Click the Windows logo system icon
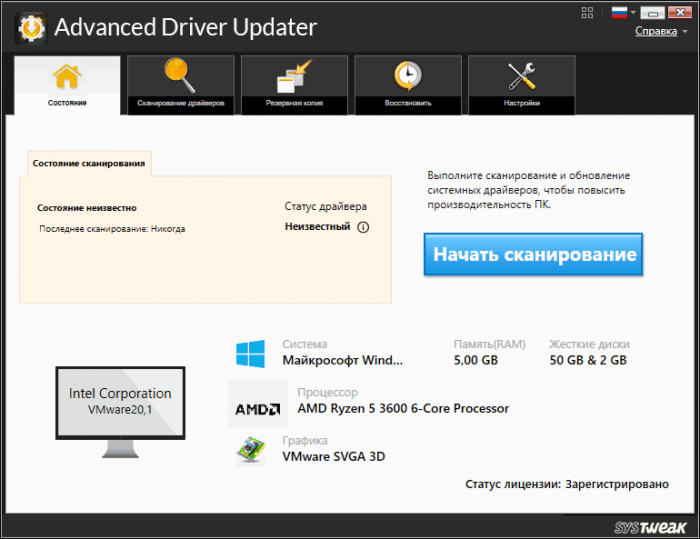The width and height of the screenshot is (700, 539). [x=250, y=354]
